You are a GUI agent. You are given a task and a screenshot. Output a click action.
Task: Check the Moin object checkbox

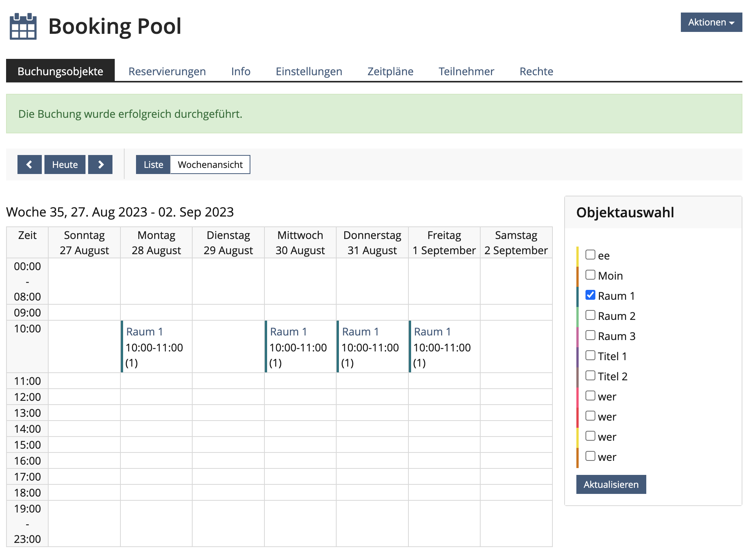tap(590, 275)
